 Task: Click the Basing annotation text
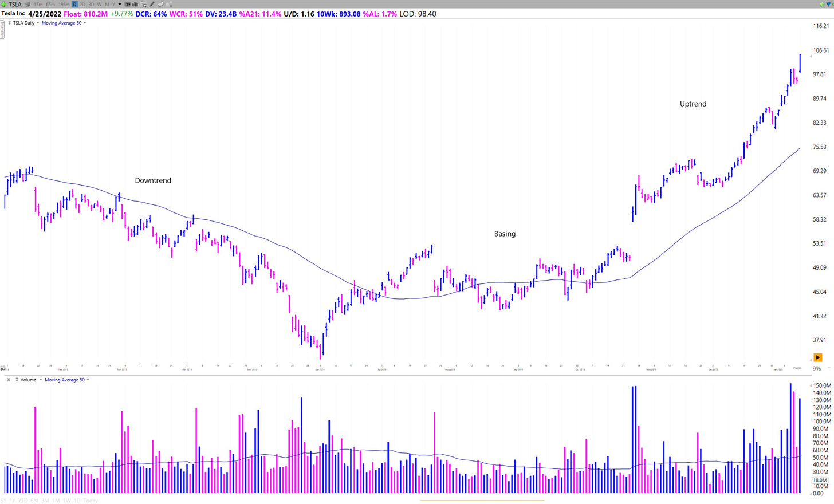tap(505, 234)
